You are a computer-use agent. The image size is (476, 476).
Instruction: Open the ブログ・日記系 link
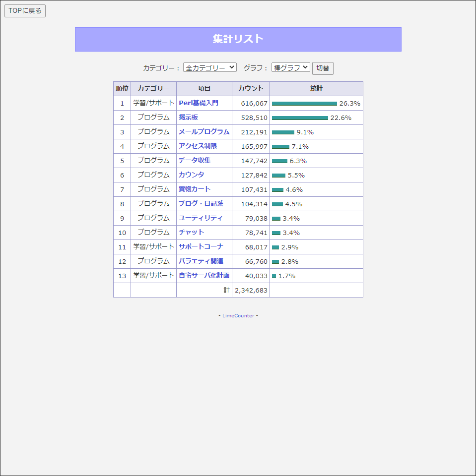point(201,204)
